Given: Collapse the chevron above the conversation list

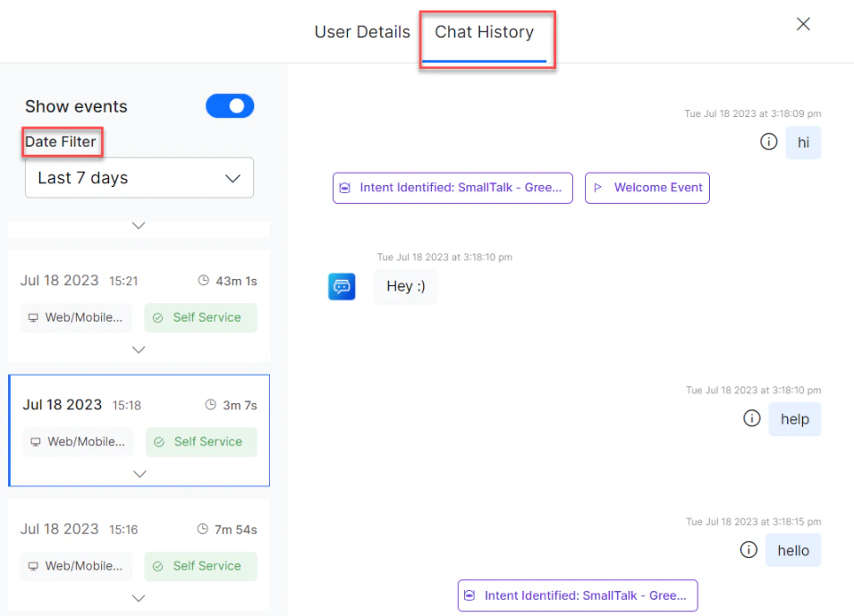Looking at the screenshot, I should coord(138,227).
